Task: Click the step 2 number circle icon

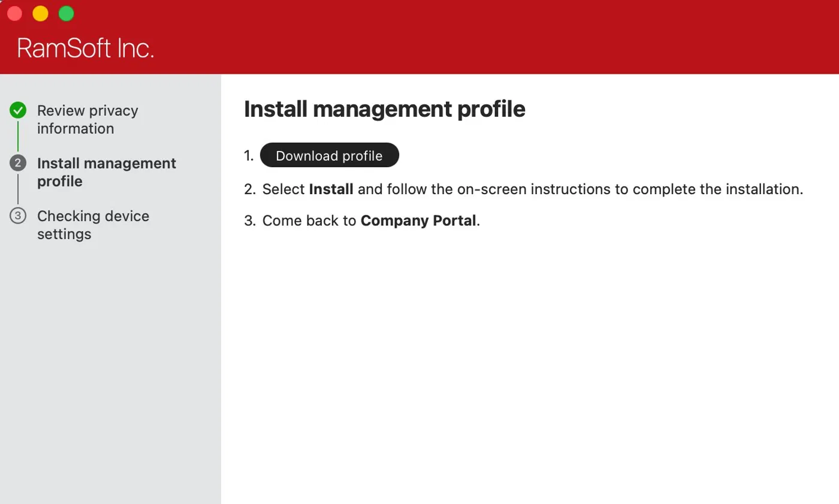Action: 18,163
